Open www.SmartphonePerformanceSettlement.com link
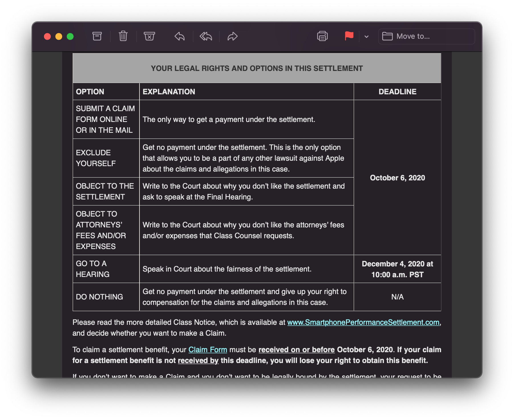Screen dimensions: 514x420 tap(363, 322)
